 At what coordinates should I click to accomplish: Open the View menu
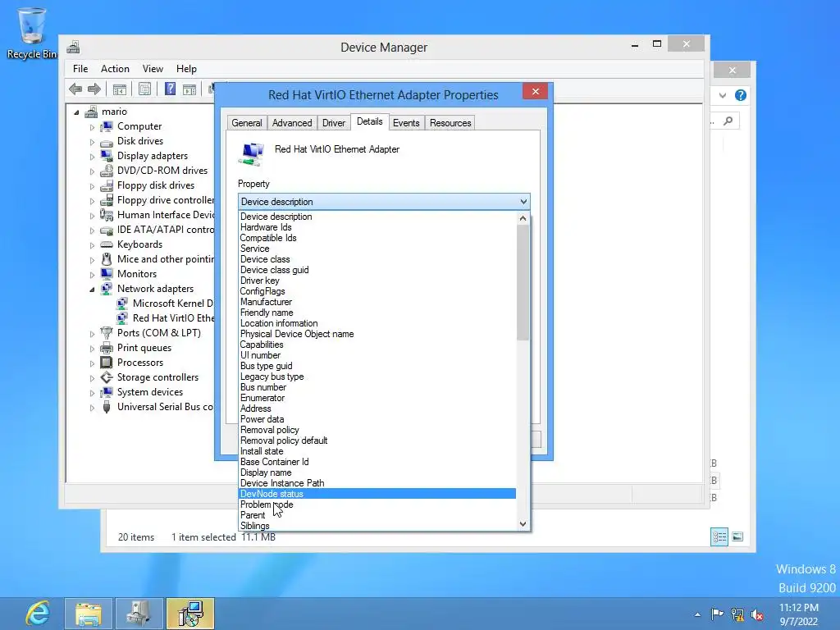coord(153,69)
